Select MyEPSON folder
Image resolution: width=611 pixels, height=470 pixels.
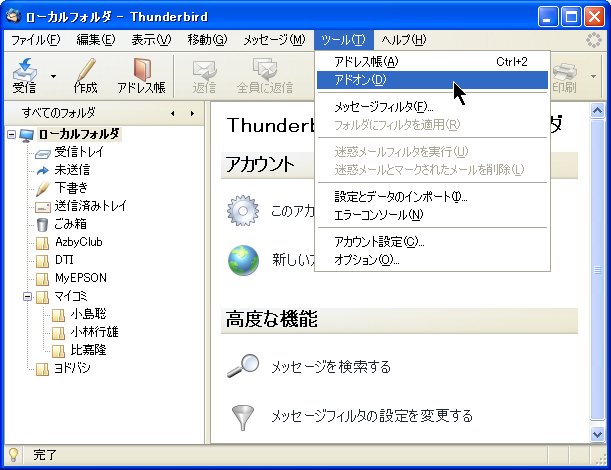click(81, 278)
